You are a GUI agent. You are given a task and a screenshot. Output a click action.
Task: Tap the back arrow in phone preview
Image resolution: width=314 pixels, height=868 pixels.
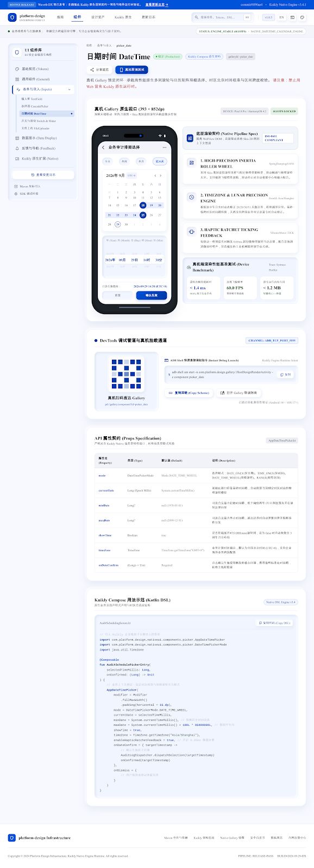click(103, 147)
